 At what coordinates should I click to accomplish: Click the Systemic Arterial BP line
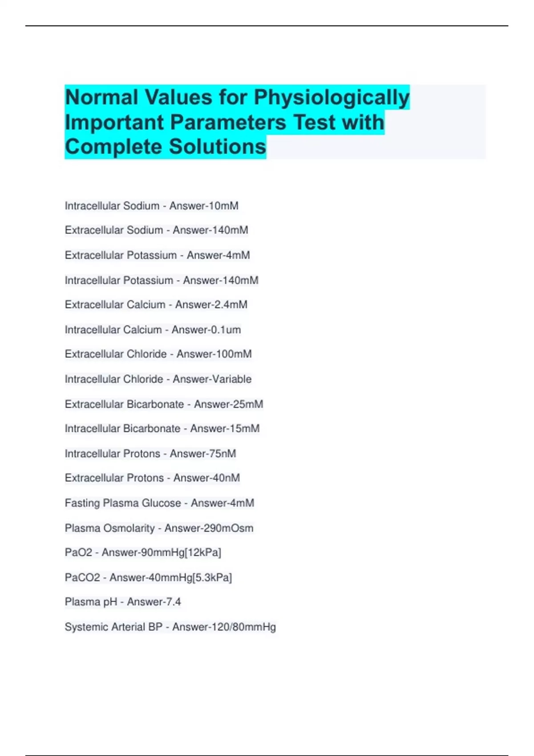[170, 627]
